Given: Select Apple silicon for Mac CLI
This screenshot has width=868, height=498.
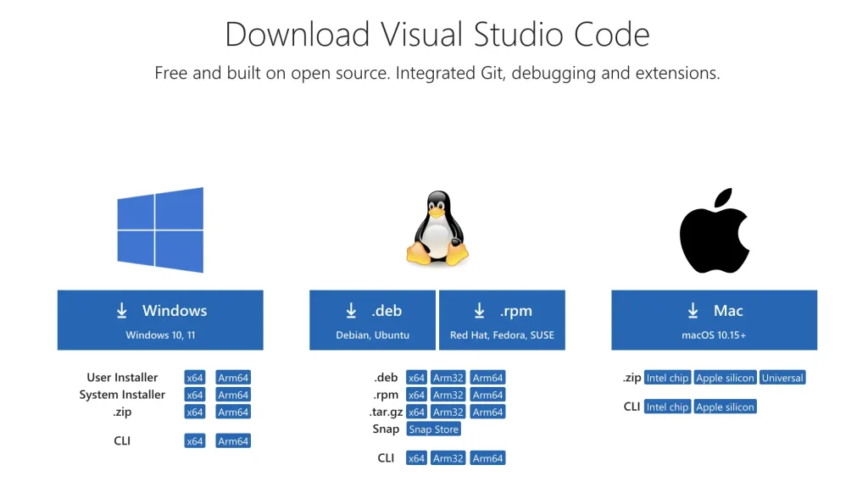Looking at the screenshot, I should click(x=726, y=407).
